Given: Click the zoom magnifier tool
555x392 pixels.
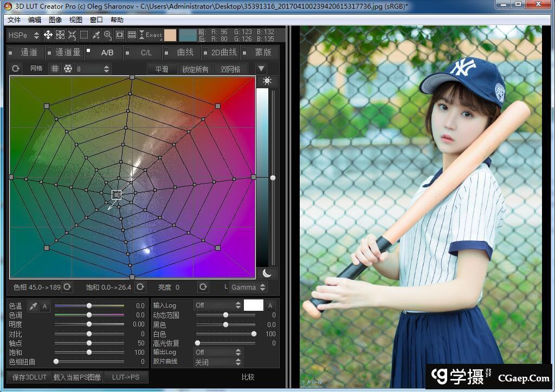Looking at the screenshot, I should 108,35.
